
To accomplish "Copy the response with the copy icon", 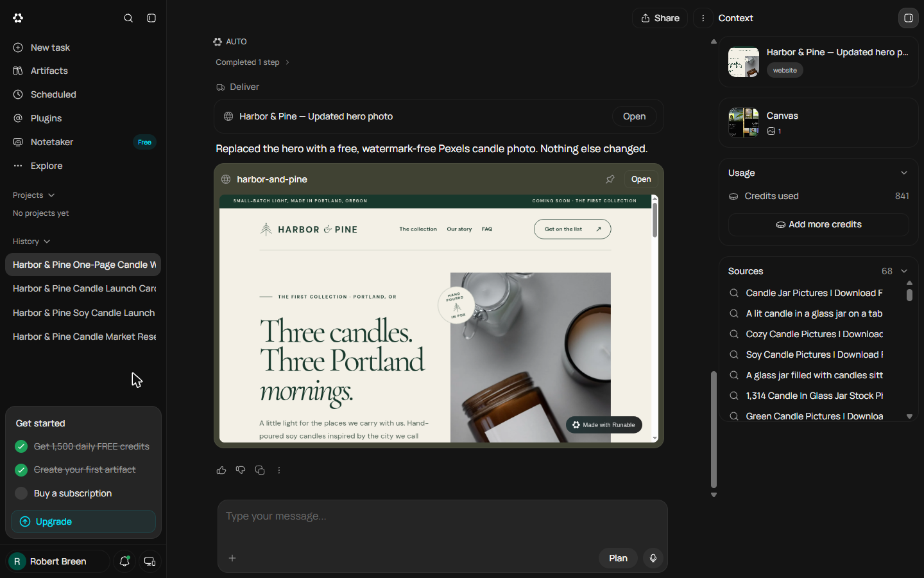I will pos(260,470).
